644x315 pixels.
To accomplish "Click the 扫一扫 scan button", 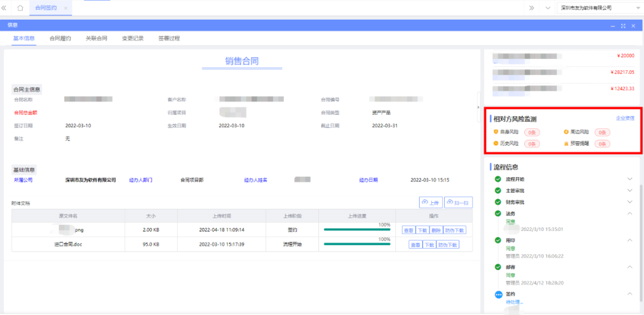I will coord(459,202).
